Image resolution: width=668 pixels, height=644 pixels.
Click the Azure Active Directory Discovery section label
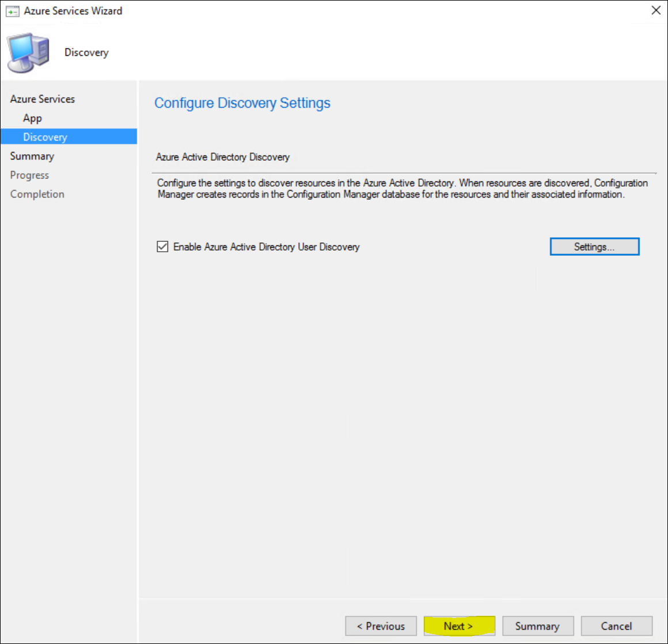tap(223, 157)
